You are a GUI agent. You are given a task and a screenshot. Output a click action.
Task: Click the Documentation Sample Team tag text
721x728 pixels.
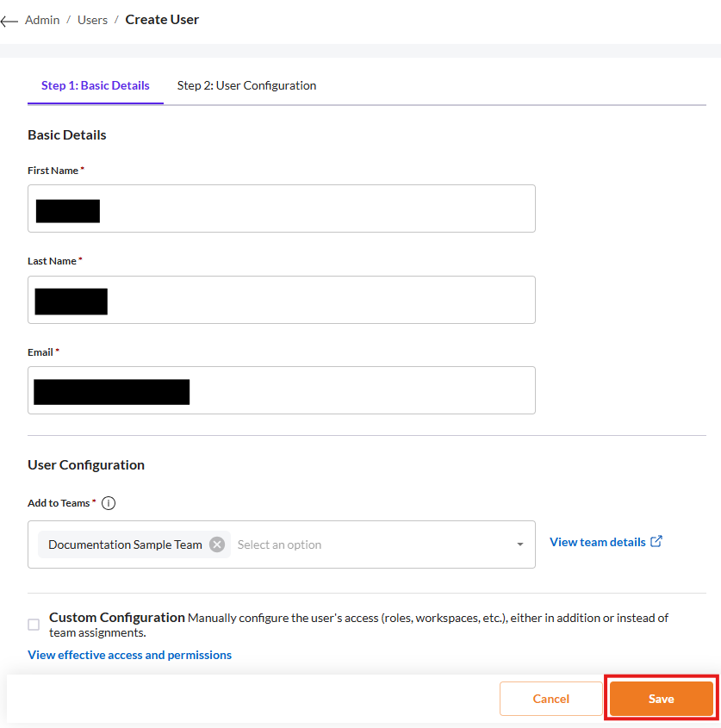click(125, 544)
